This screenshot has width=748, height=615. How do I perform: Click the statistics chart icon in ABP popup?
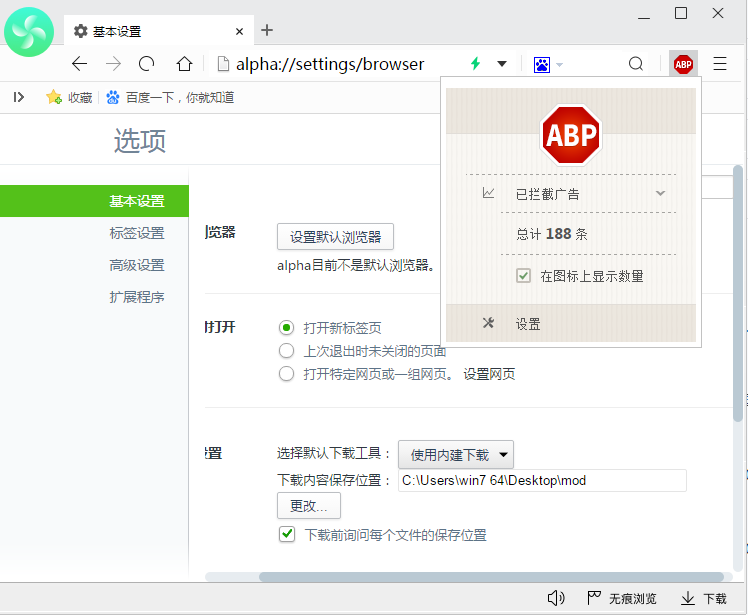click(x=488, y=193)
